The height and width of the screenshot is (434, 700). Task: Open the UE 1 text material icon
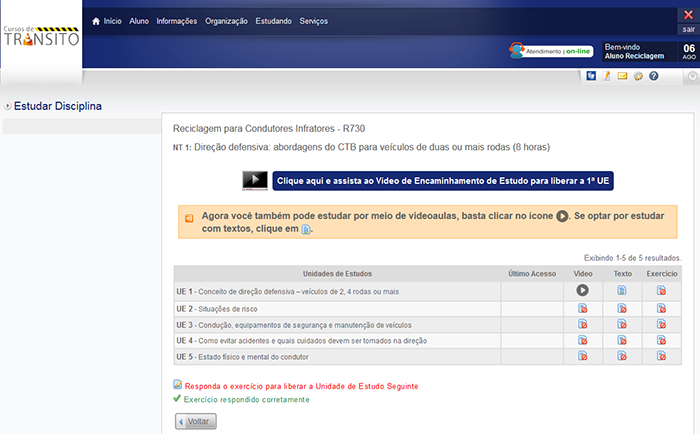point(621,291)
